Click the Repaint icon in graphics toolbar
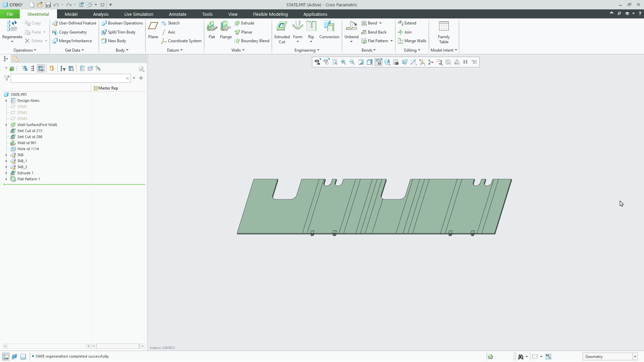The image size is (644, 362). pyautogui.click(x=361, y=62)
